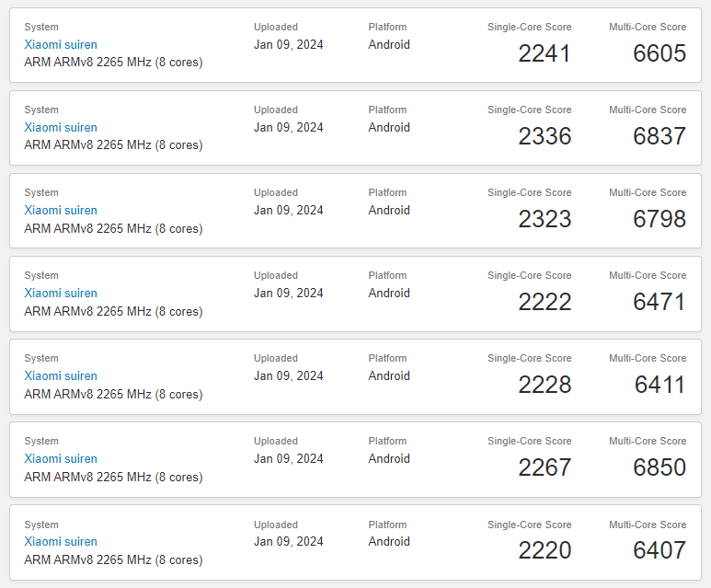Open Xiaomi suiren link with 2241 single-core score

tap(61, 45)
